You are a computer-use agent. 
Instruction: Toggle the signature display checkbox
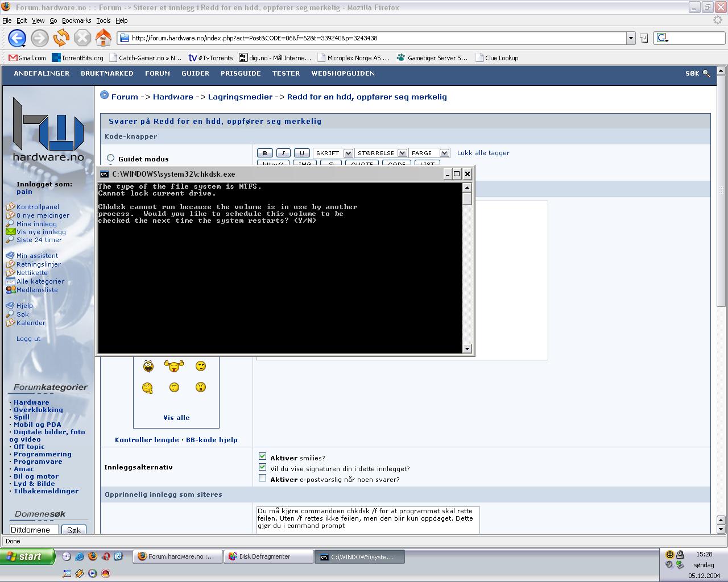pyautogui.click(x=262, y=467)
